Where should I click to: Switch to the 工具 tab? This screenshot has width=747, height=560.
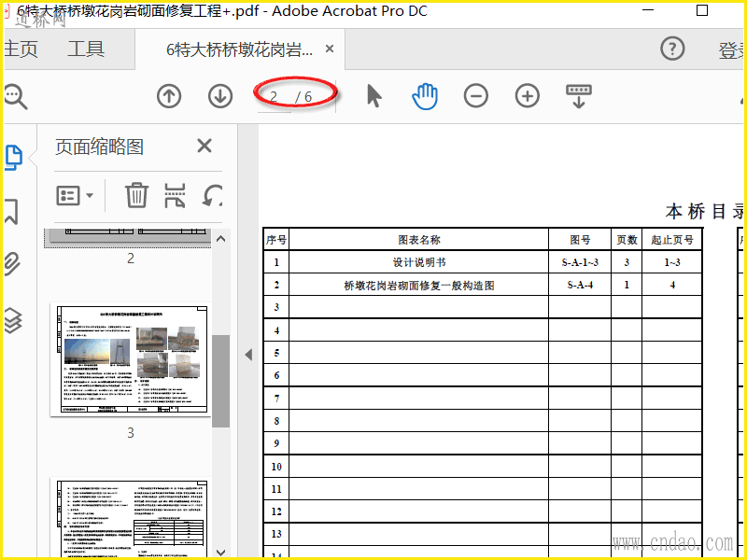(x=86, y=49)
